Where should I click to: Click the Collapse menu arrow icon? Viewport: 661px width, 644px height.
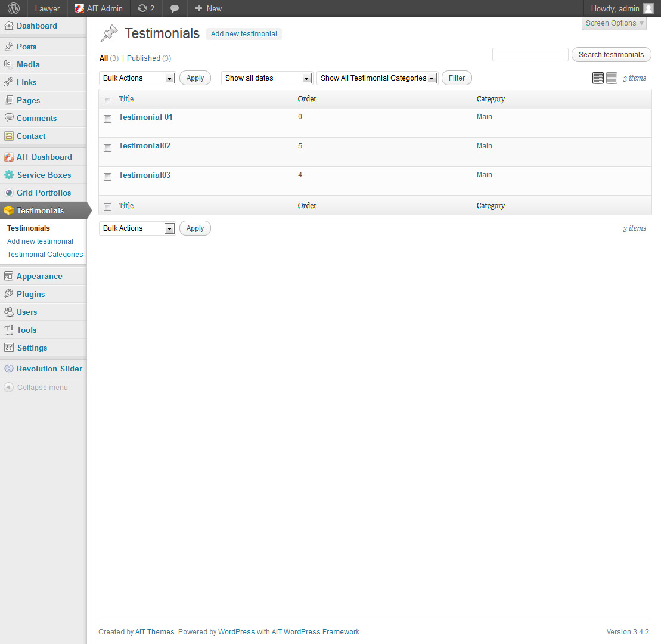[8, 388]
